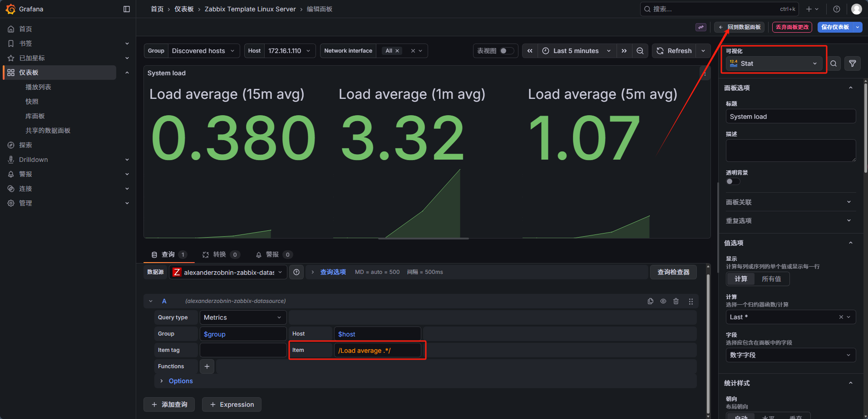The width and height of the screenshot is (868, 419).
Task: Add a function with the plus button
Action: (x=207, y=366)
